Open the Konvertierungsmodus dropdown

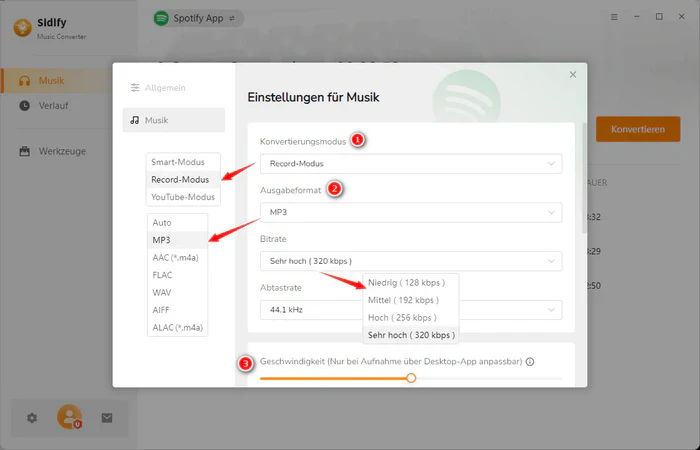(x=411, y=164)
